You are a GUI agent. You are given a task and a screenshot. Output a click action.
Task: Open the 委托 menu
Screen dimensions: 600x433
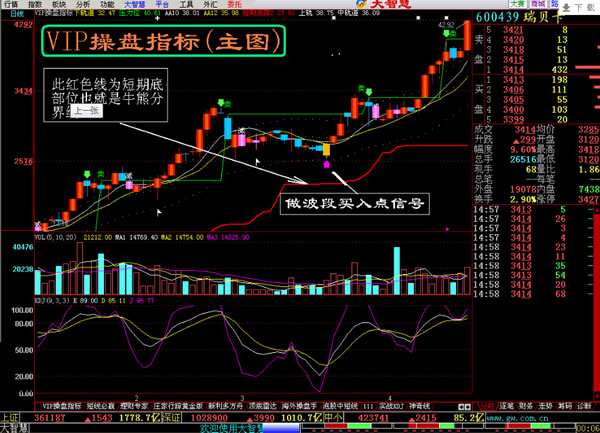[235, 4]
